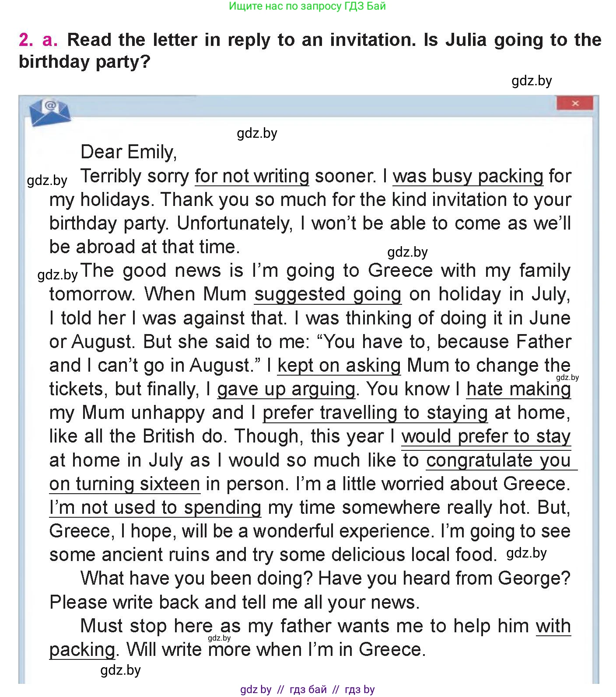Click underlined phrase "on turning sixteen"
The height and width of the screenshot is (697, 616).
pyautogui.click(x=125, y=484)
